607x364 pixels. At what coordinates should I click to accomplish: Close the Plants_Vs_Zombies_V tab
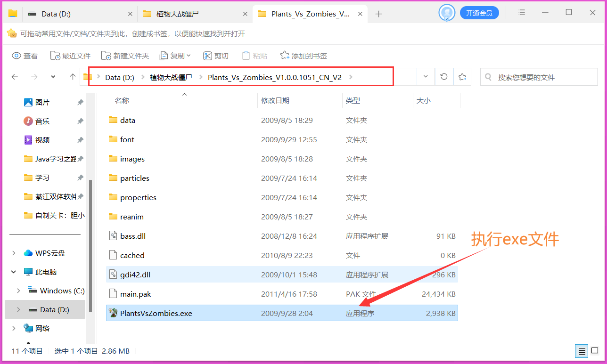[x=360, y=14]
